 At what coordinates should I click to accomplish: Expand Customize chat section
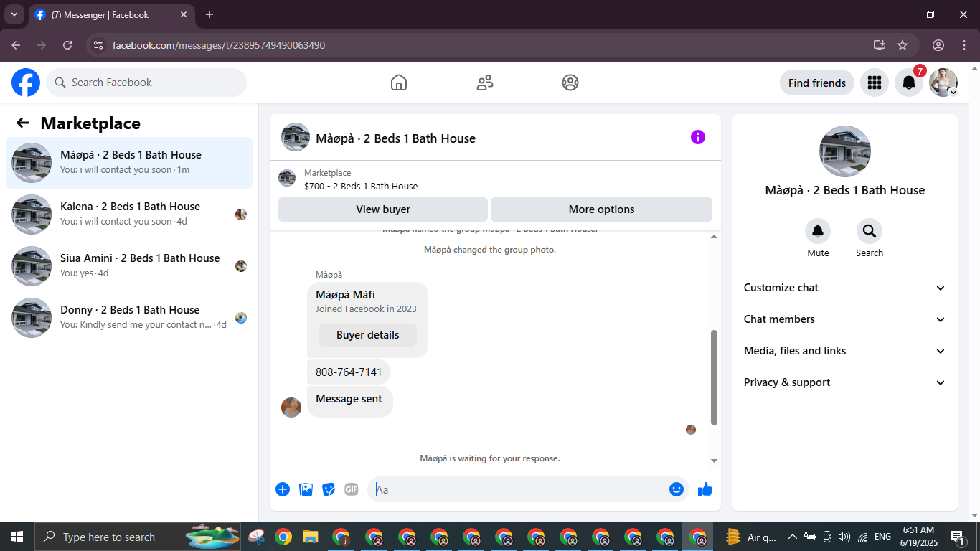845,288
